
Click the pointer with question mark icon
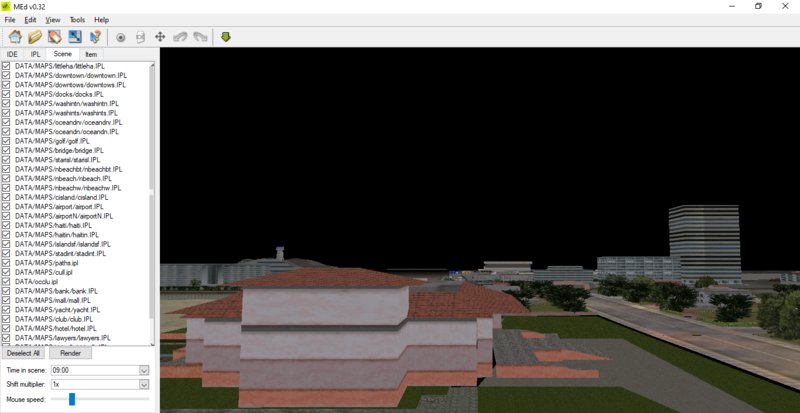[95, 37]
